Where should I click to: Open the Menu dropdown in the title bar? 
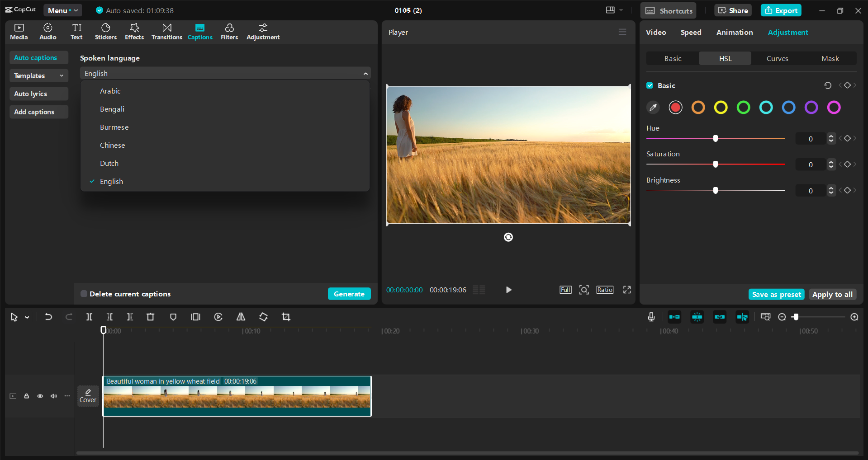[62, 10]
